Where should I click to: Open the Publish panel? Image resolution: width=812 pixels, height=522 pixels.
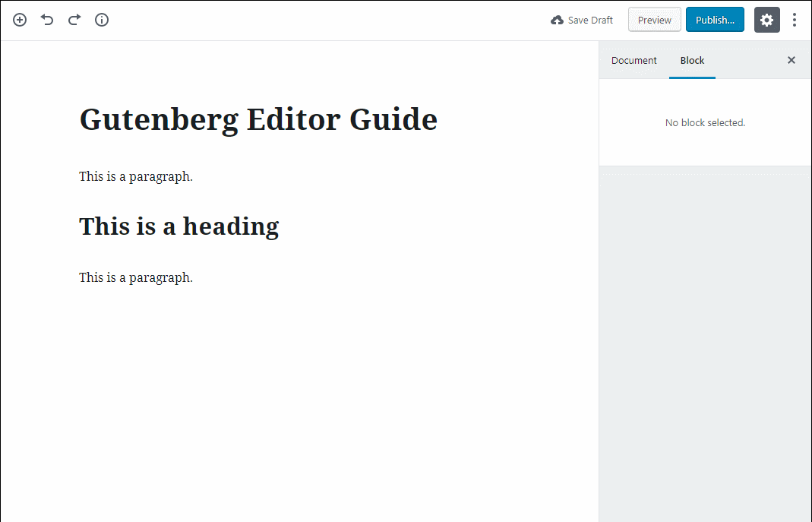coord(715,20)
